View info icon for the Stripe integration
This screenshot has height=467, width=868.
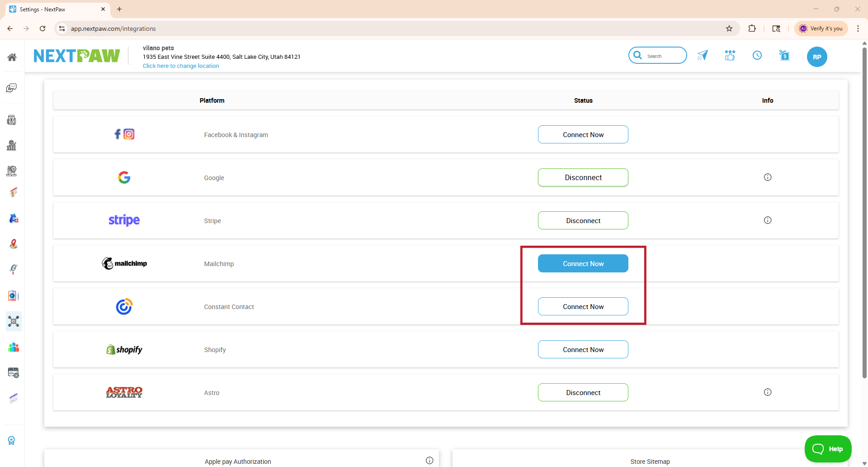(768, 220)
